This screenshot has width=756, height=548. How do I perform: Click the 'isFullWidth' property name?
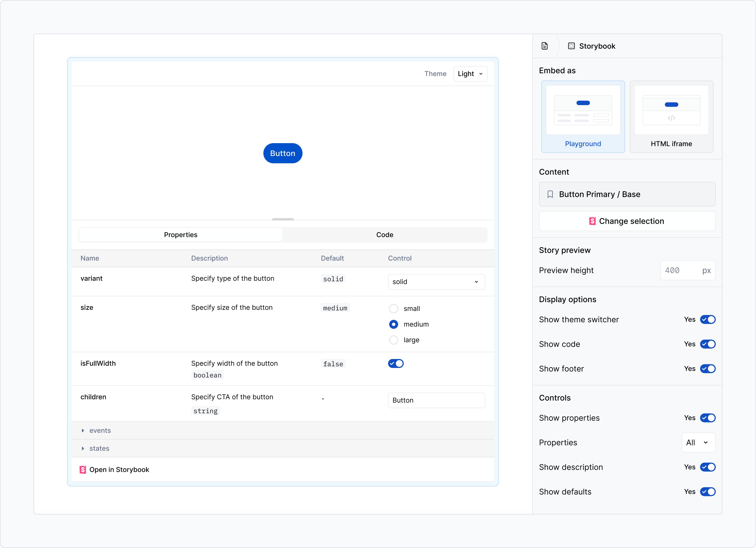[x=98, y=363]
